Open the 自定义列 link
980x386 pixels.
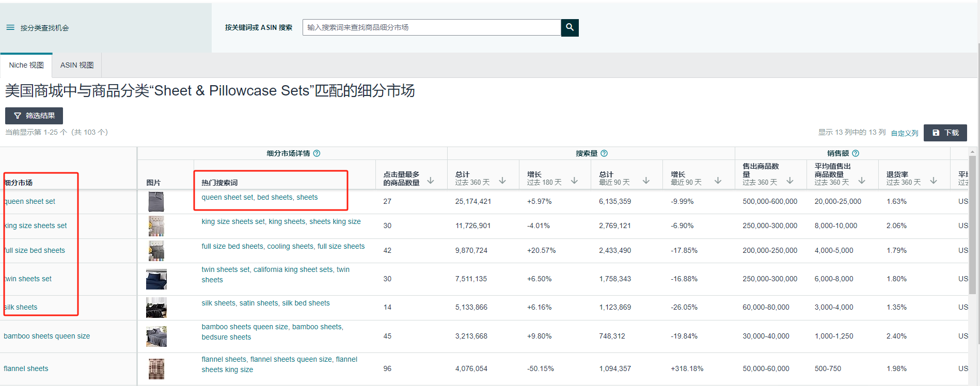coord(905,133)
